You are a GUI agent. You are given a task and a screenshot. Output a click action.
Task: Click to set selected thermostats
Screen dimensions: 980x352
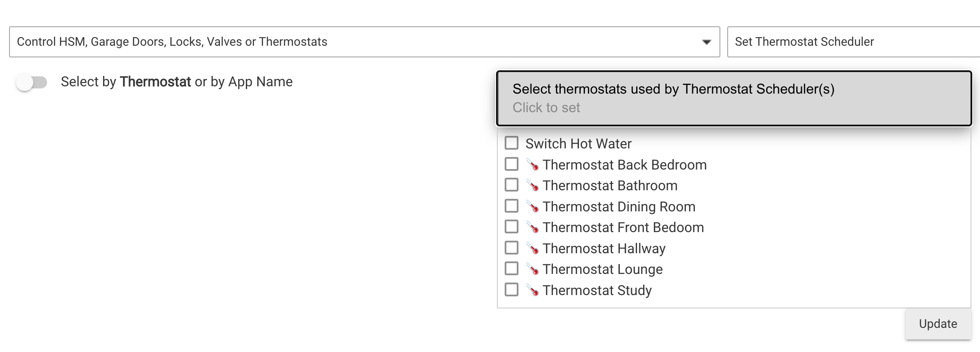(547, 108)
